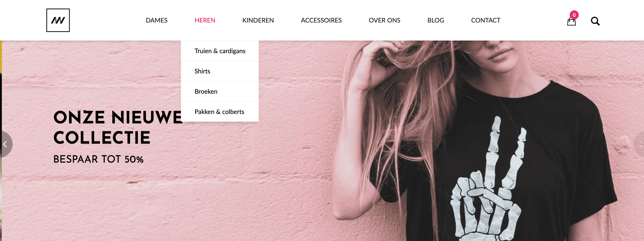Pick Broeken from the Heren submenu

220,92
